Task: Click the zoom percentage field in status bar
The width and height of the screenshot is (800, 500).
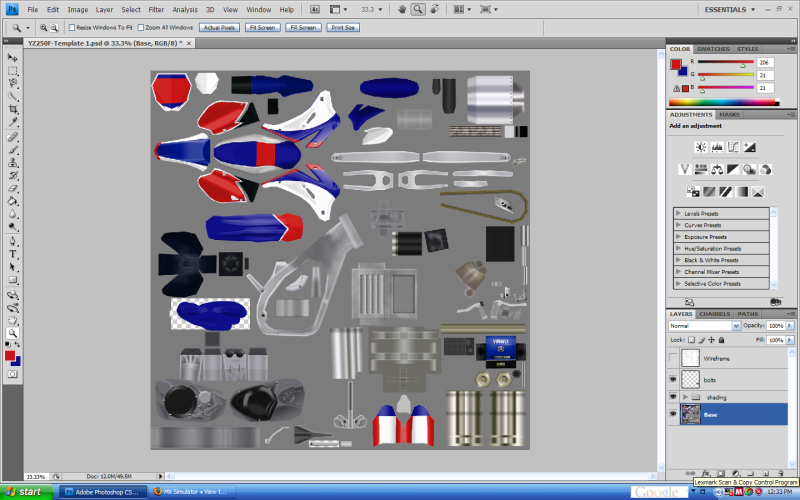Action: pyautogui.click(x=37, y=477)
